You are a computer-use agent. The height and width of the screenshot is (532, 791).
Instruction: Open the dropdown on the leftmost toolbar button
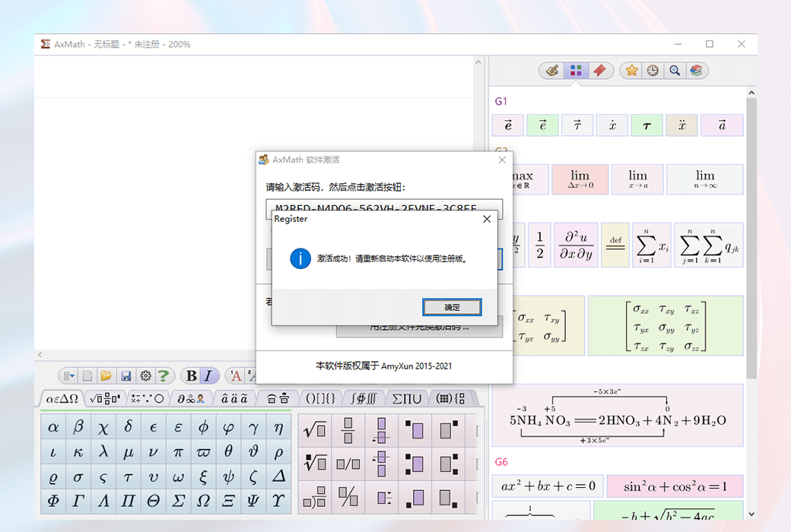69,375
